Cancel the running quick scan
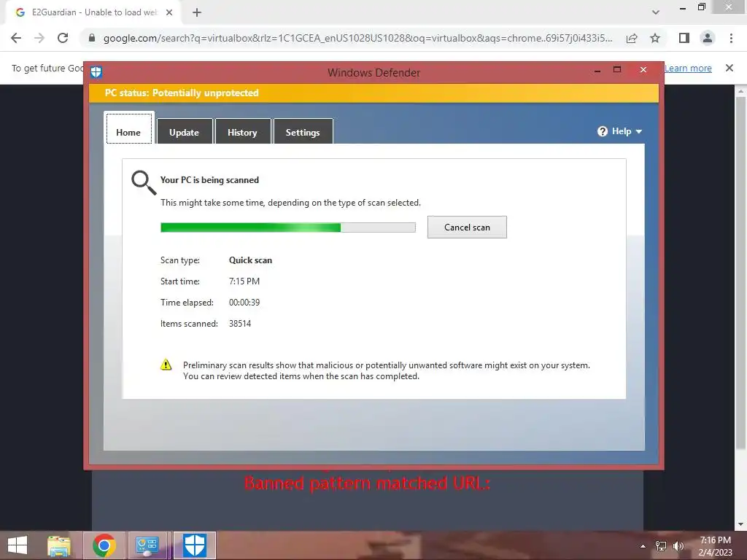747x560 pixels. (467, 227)
